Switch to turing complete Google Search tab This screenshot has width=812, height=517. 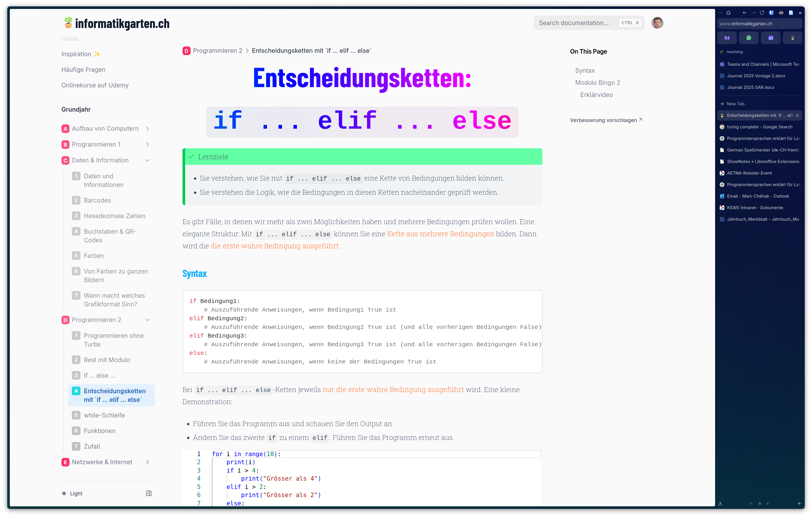tap(760, 127)
